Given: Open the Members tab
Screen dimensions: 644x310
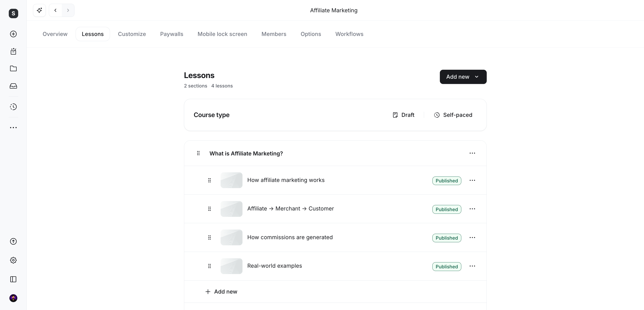Looking at the screenshot, I should [x=274, y=34].
